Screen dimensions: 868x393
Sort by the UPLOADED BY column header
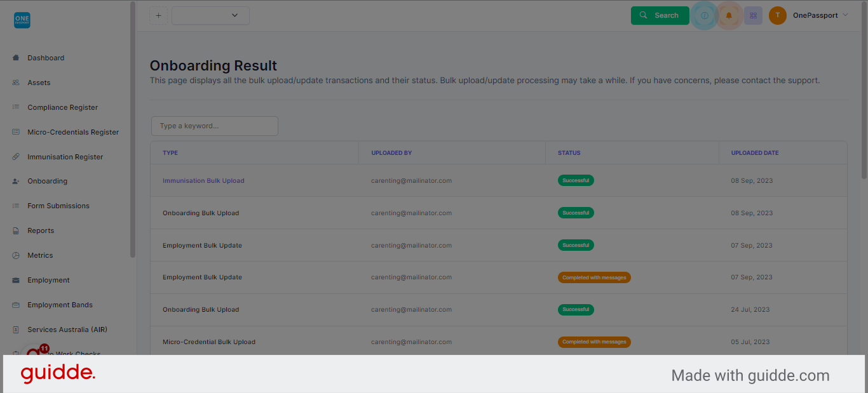[391, 153]
